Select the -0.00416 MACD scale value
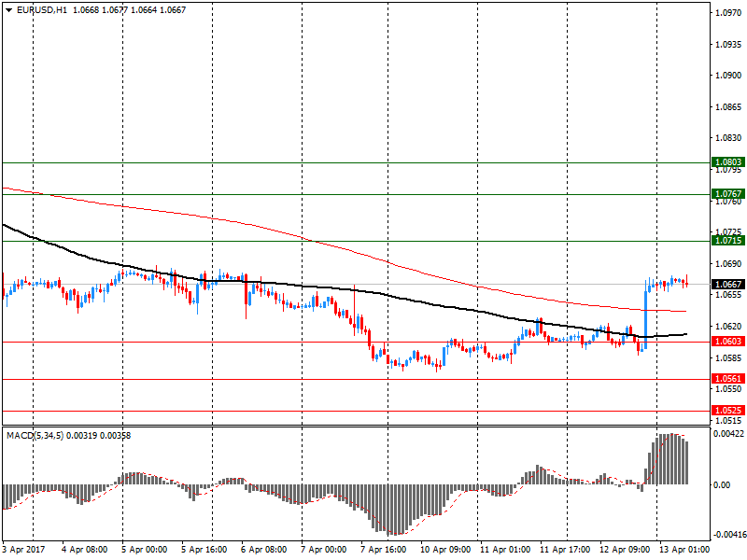 [728, 534]
